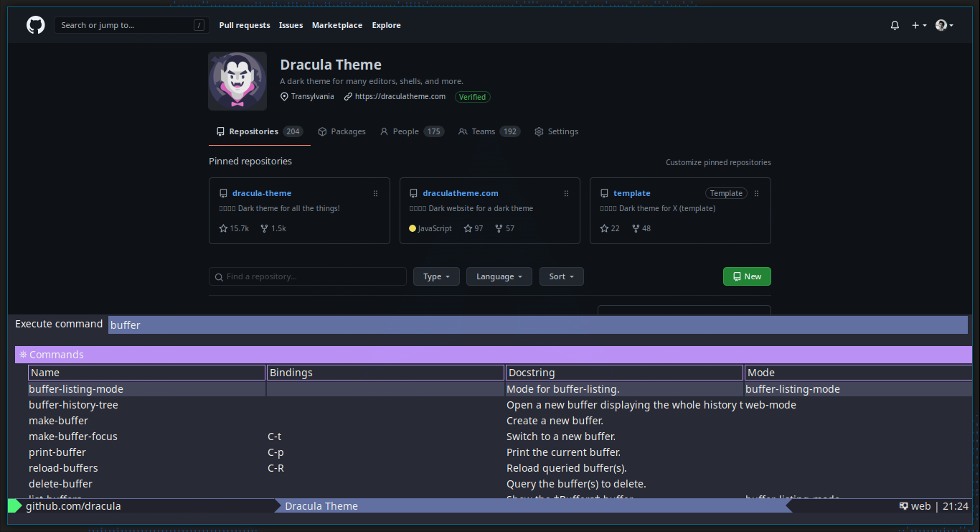Click the Execute command input containing buffer
Image resolution: width=980 pixels, height=532 pixels.
538,325
